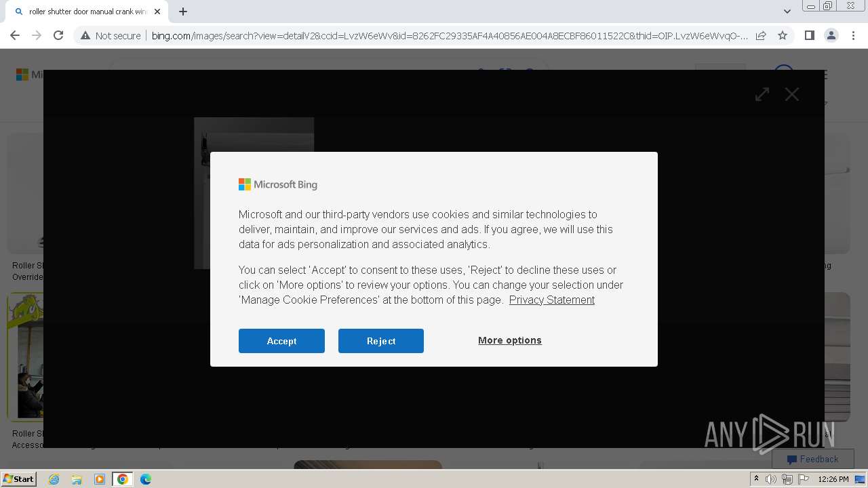Viewport: 868px width, 488px height.
Task: Open Chrome's three-dot menu
Action: [853, 35]
